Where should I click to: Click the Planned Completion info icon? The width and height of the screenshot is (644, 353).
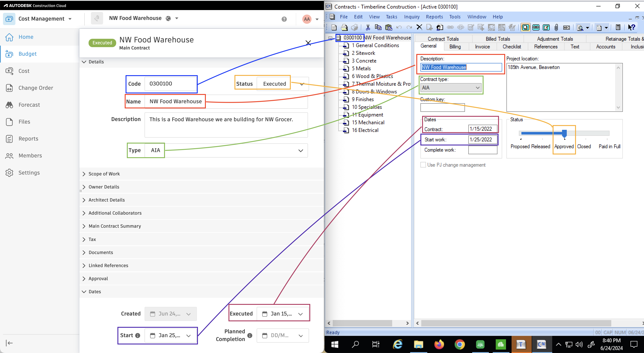point(250,335)
